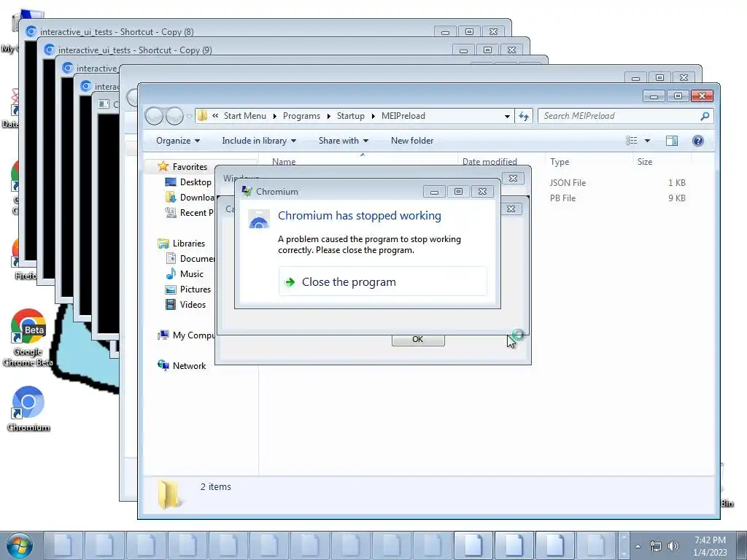Click the Network icon in navigation pane

(x=163, y=365)
